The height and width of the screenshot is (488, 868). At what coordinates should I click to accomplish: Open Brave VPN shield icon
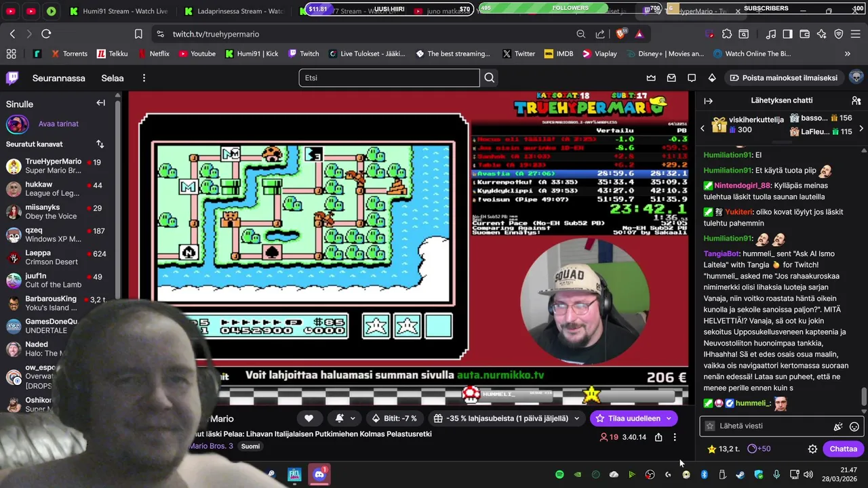(839, 34)
